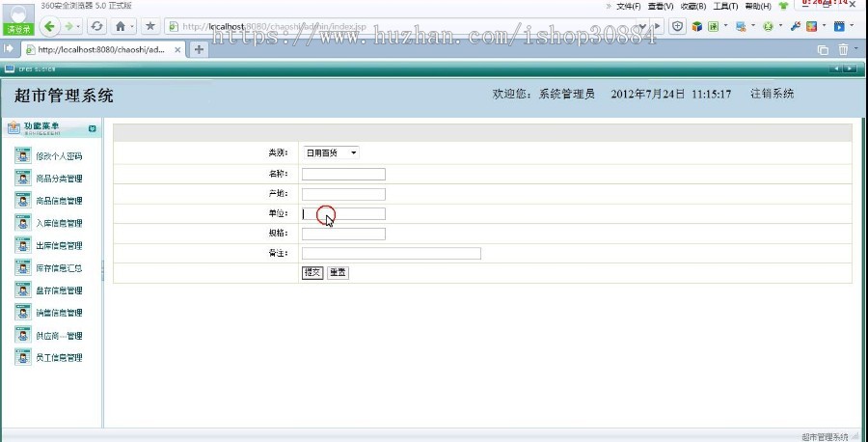Go to the browser home page
The image size is (868, 442).
[122, 26]
